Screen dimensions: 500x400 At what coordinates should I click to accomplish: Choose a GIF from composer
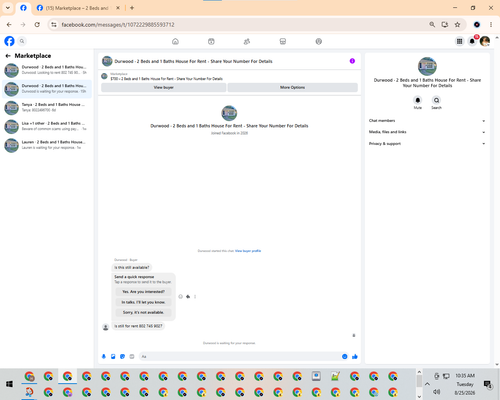tap(132, 357)
